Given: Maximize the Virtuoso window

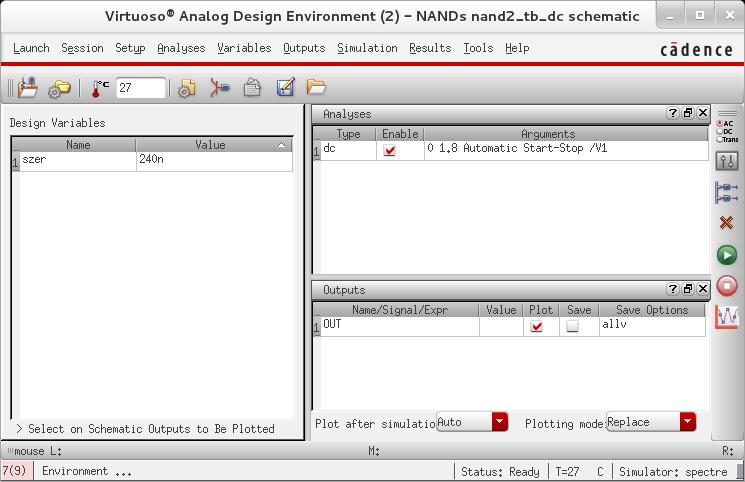Looking at the screenshot, I should click(700, 16).
